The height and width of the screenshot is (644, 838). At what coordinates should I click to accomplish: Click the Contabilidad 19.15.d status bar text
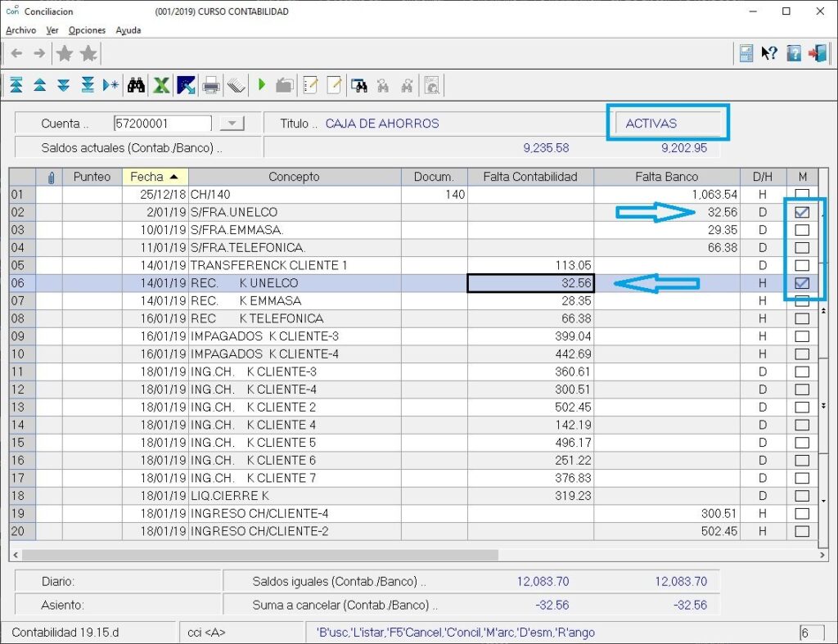point(65,633)
